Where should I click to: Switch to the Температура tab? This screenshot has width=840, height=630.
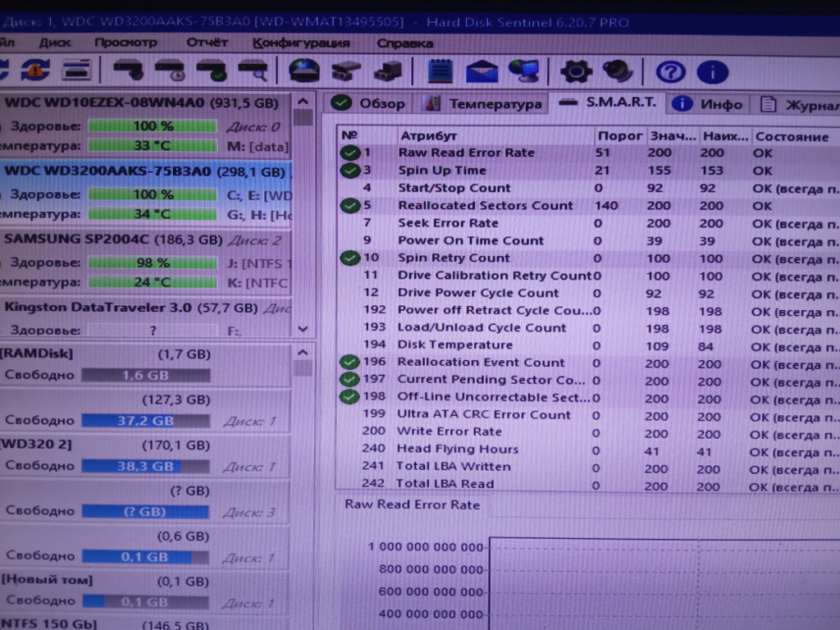[482, 103]
